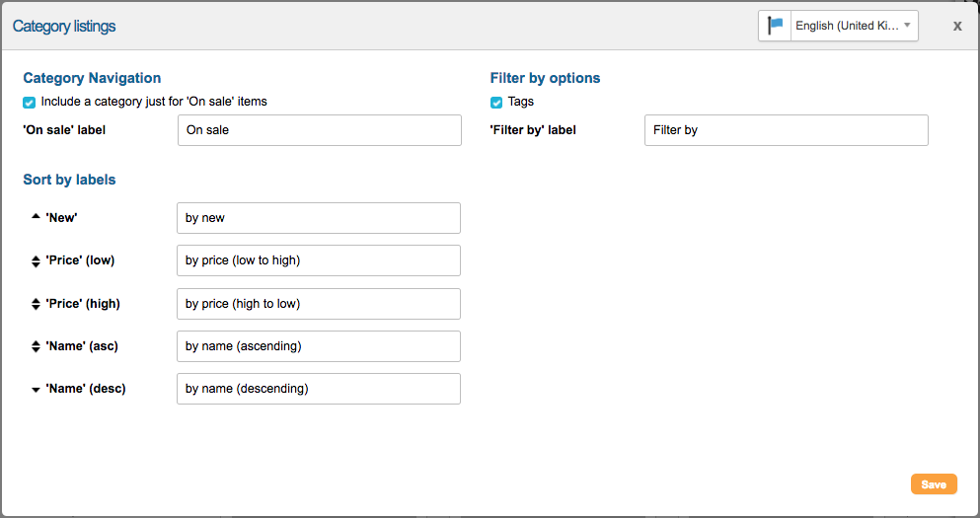Edit the 'by new' sort label field
This screenshot has height=518, width=980.
(318, 218)
